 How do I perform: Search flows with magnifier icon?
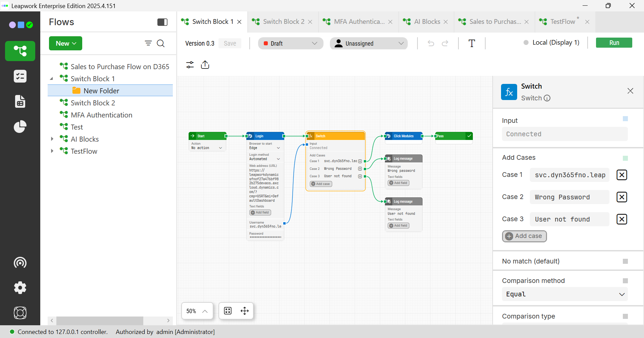click(161, 43)
